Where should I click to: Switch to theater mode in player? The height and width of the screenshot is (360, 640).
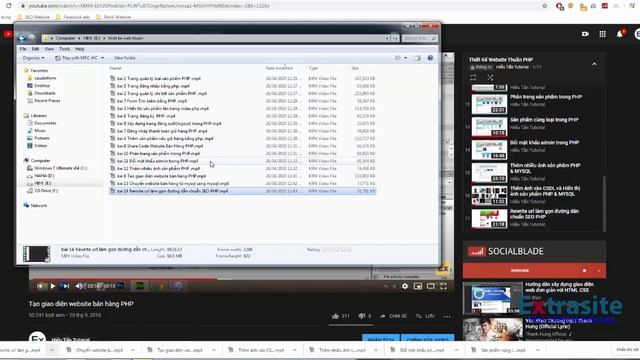pyautogui.click(x=431, y=286)
